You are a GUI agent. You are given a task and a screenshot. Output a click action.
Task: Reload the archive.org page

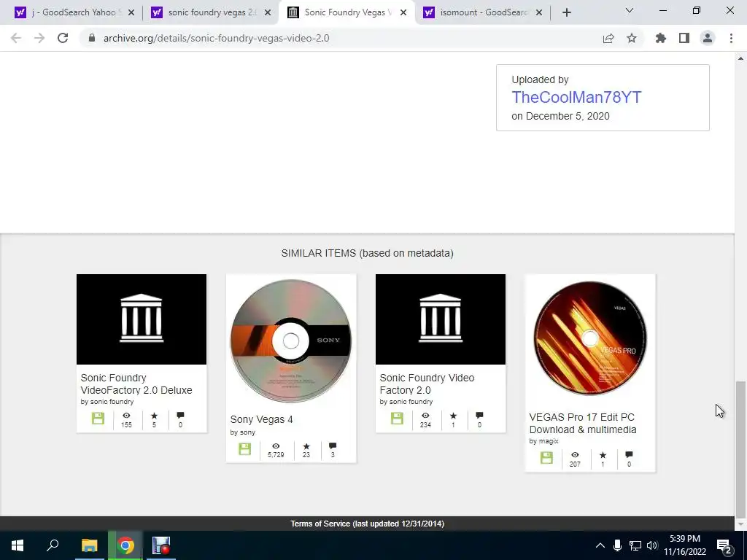tap(63, 38)
